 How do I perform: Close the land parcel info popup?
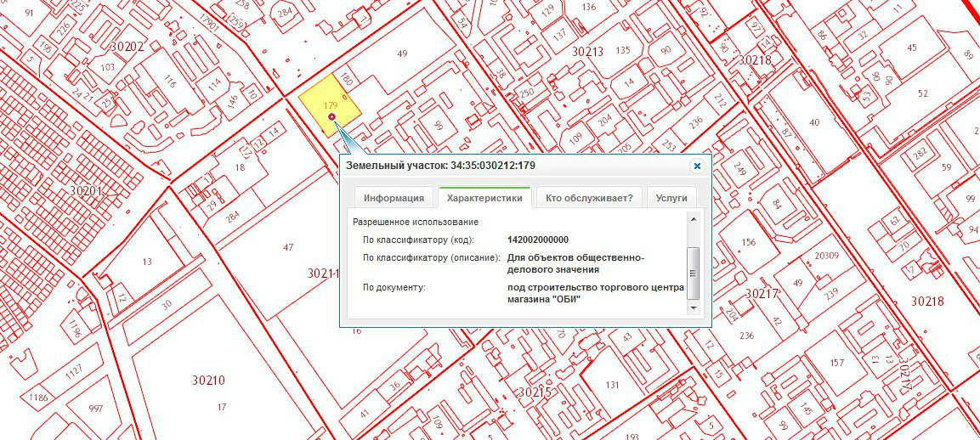(697, 166)
